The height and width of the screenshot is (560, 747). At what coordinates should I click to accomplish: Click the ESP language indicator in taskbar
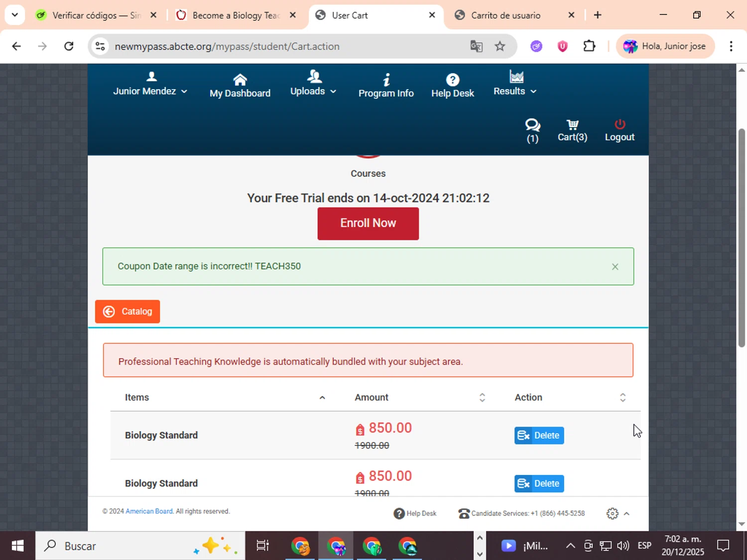click(x=644, y=546)
